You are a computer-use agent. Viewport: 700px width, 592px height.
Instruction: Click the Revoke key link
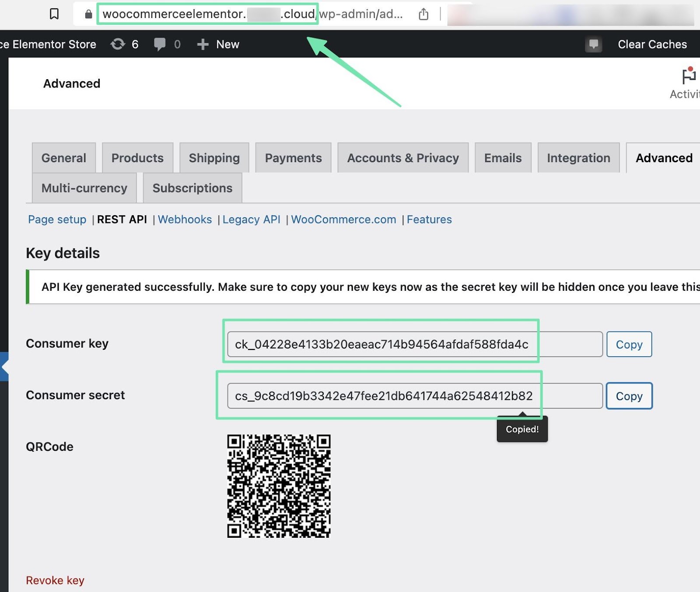point(55,580)
